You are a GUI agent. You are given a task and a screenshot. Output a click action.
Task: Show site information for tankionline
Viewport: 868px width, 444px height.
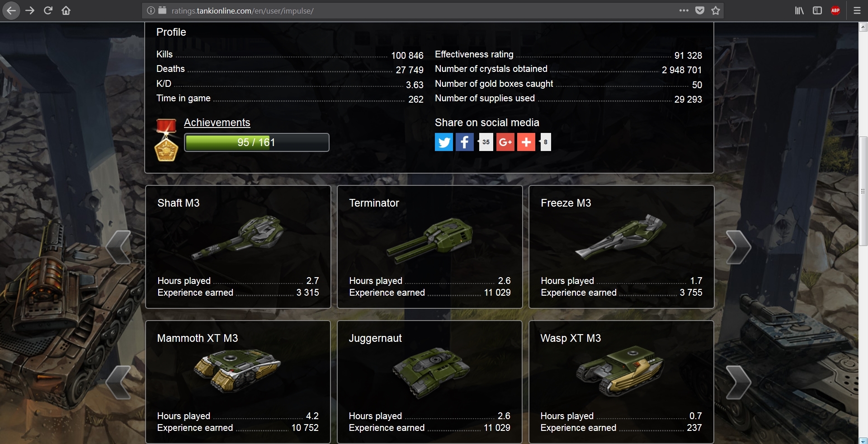point(151,10)
